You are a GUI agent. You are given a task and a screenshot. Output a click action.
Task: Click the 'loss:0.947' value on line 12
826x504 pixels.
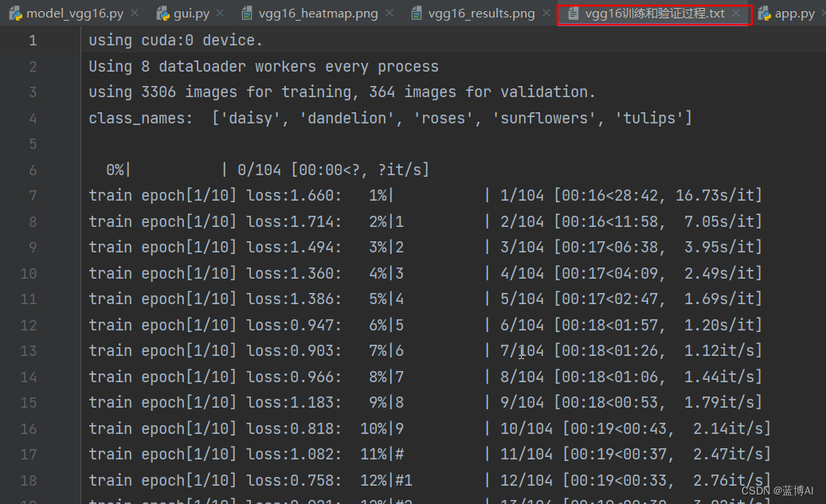click(x=294, y=326)
